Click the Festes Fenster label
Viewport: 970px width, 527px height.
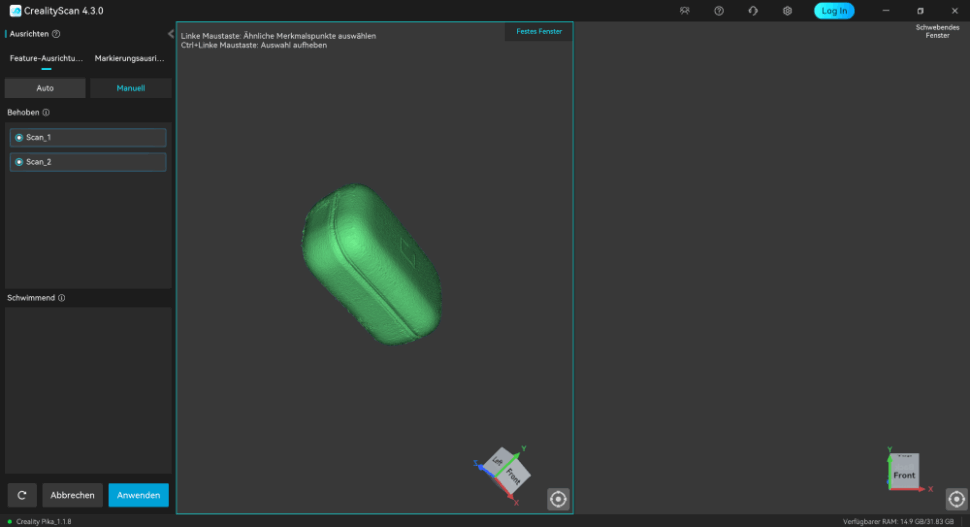(539, 32)
